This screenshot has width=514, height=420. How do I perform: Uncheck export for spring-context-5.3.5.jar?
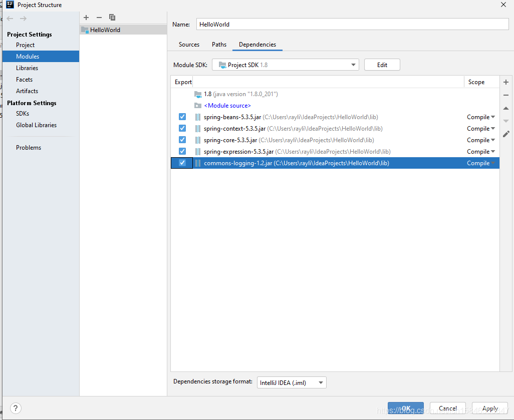point(182,128)
